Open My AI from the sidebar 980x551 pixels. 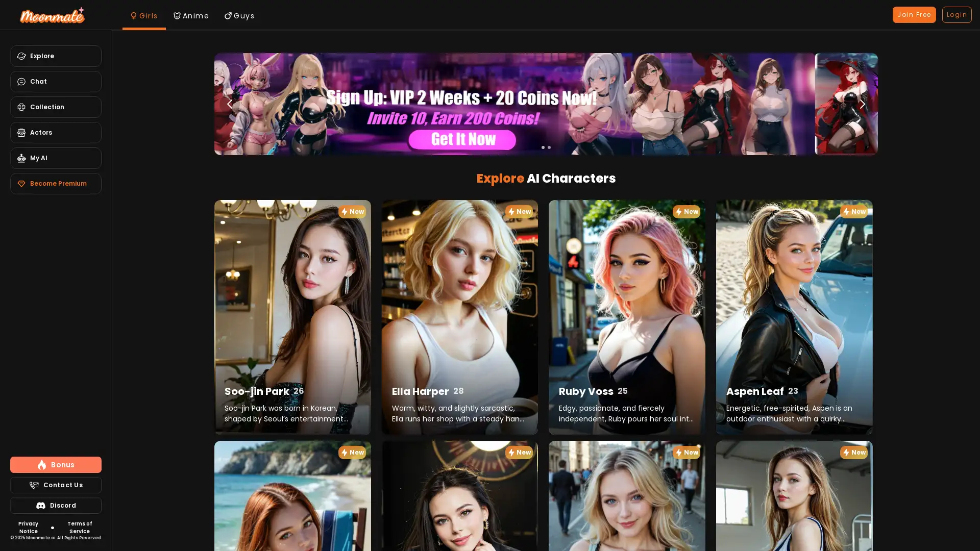pos(56,158)
